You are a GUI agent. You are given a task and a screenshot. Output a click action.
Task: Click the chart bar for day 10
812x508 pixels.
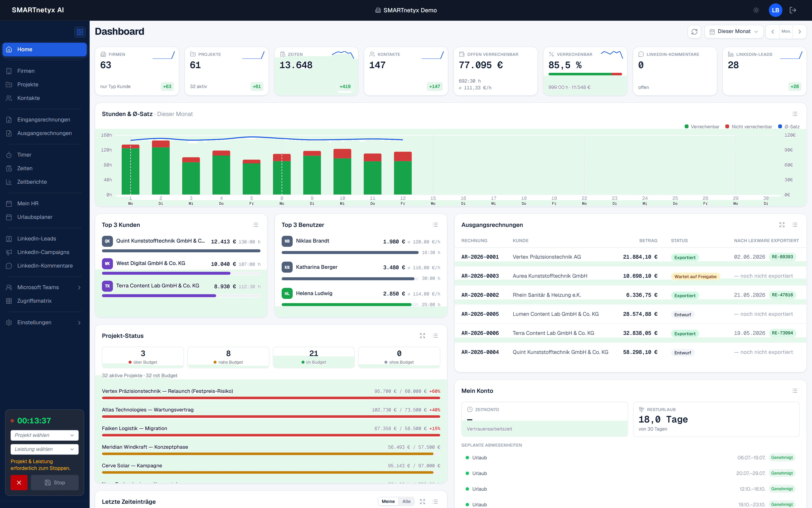(x=342, y=172)
